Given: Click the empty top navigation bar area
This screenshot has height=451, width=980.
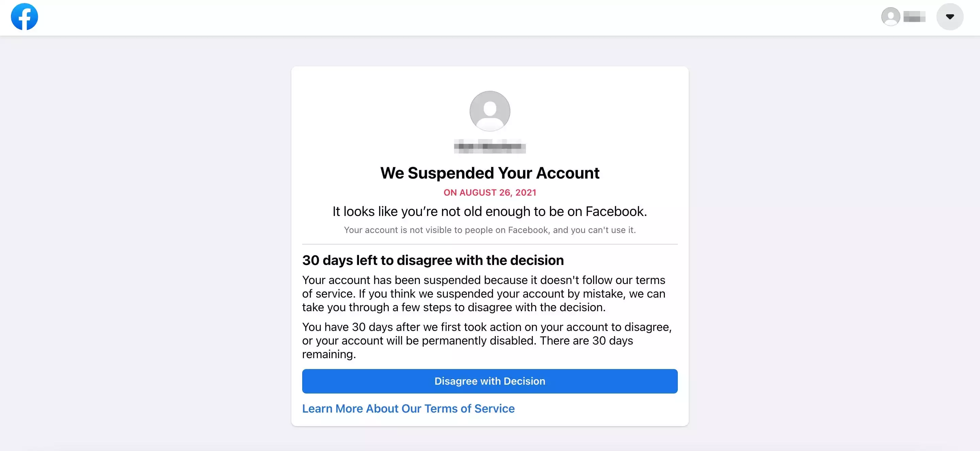Looking at the screenshot, I should tap(457, 17).
